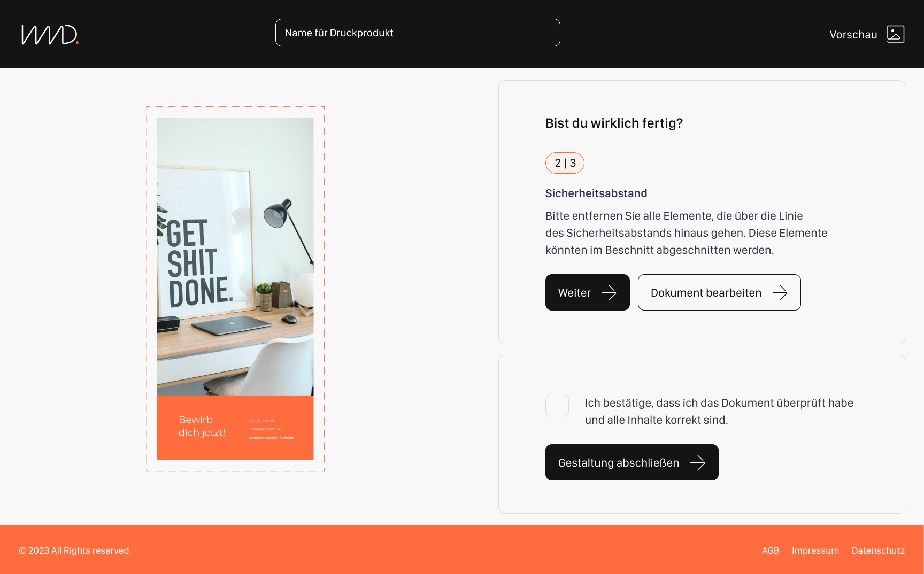Click the GET SHIT DONE poster text
The width and height of the screenshot is (924, 574).
[200, 263]
